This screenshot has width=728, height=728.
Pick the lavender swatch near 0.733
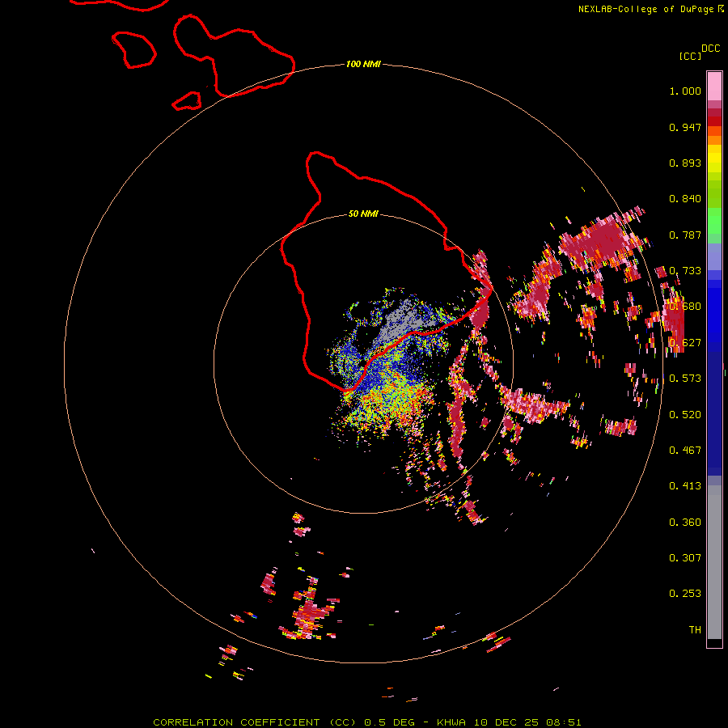pyautogui.click(x=714, y=256)
